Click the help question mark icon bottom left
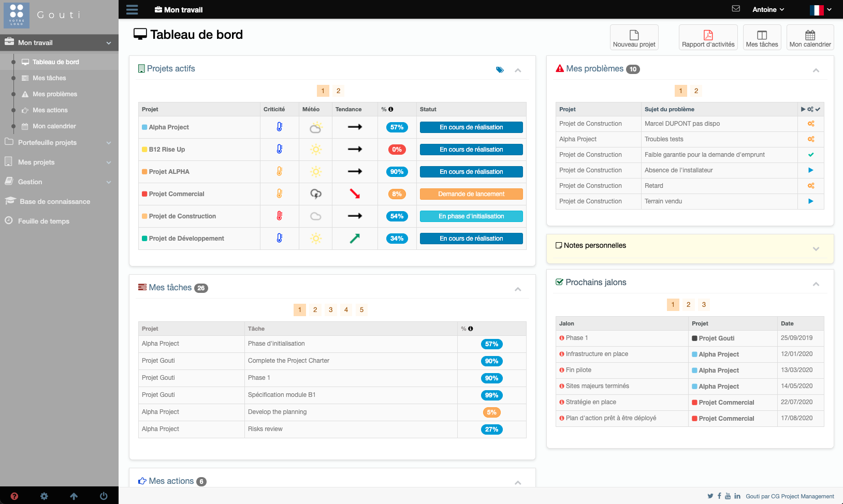 tap(14, 496)
